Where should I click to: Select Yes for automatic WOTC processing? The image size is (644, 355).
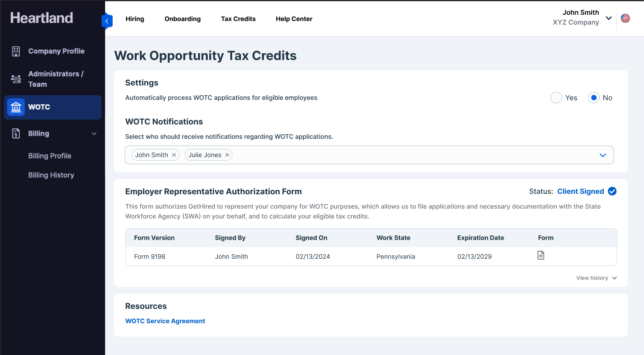tap(556, 98)
